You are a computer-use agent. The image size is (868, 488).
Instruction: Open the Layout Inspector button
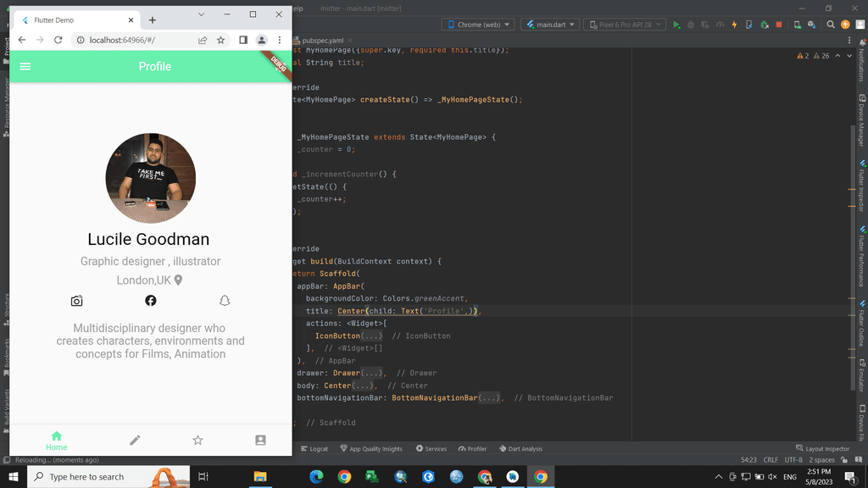tap(822, 449)
